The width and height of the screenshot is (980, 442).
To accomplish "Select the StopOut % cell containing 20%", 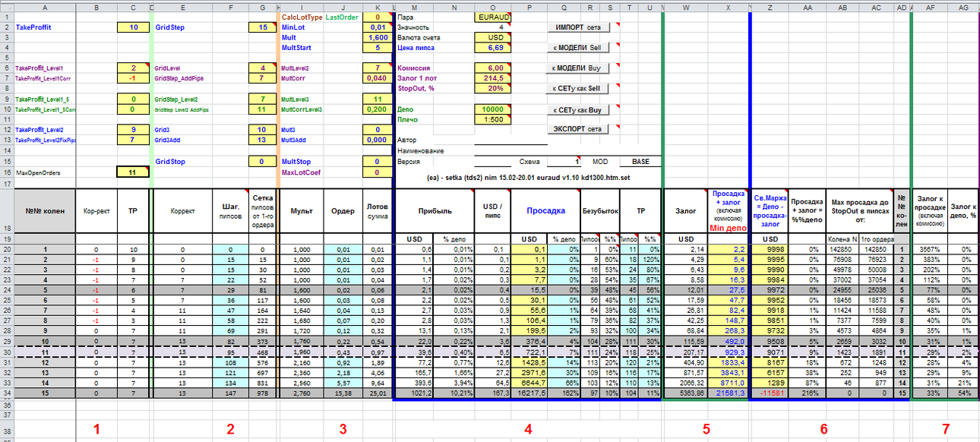I will [493, 88].
